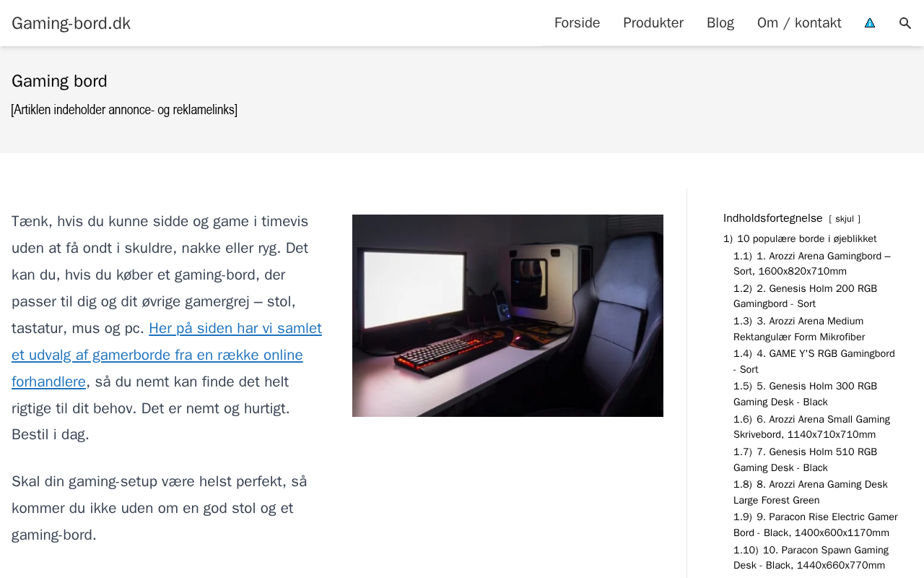The height and width of the screenshot is (578, 924).
Task: Open Genesis Holm 510 RGB Gaming Desk entry
Action: coord(805,460)
